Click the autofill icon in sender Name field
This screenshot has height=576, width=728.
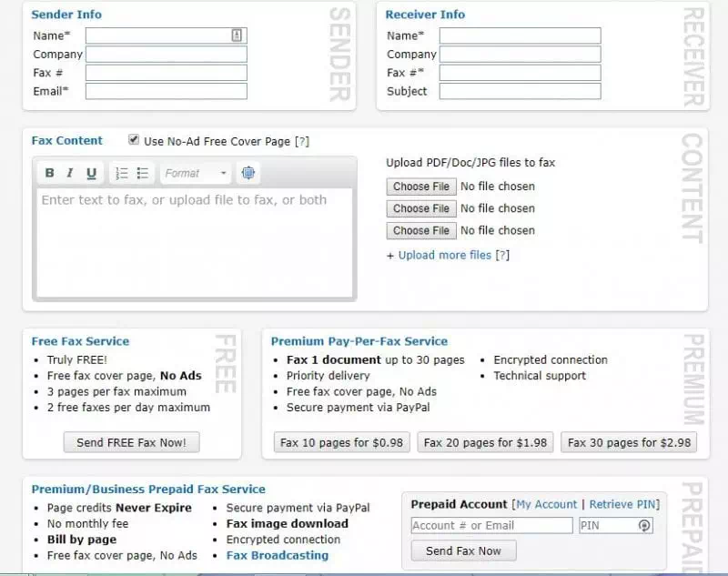tap(237, 35)
